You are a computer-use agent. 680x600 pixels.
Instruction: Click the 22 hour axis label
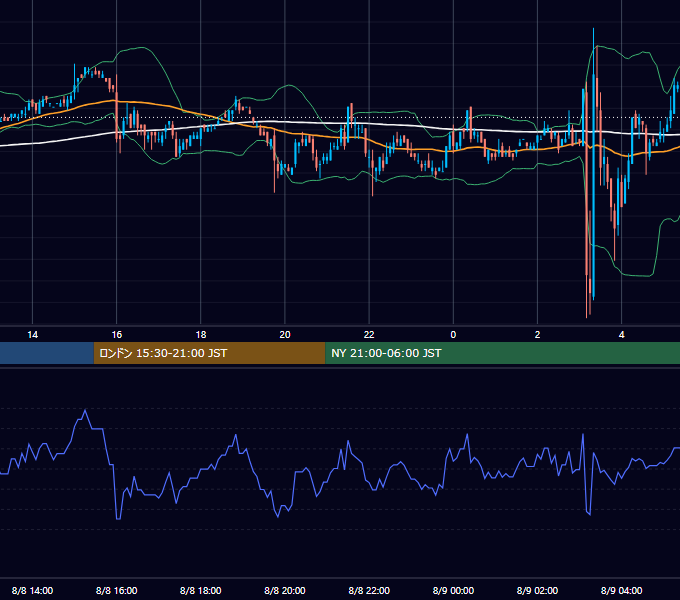tap(369, 335)
